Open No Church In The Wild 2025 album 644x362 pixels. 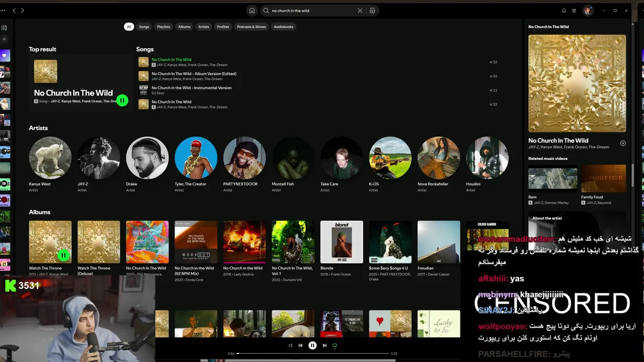click(147, 248)
